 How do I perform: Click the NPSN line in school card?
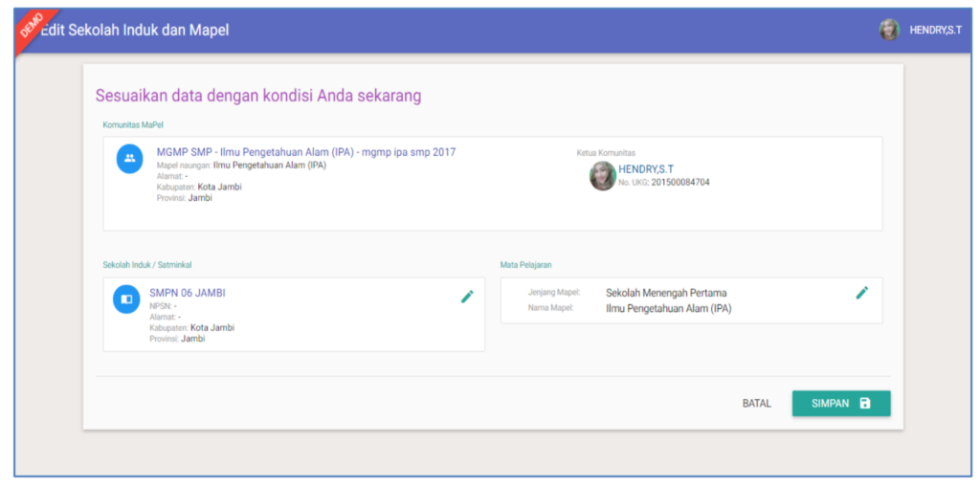[163, 306]
